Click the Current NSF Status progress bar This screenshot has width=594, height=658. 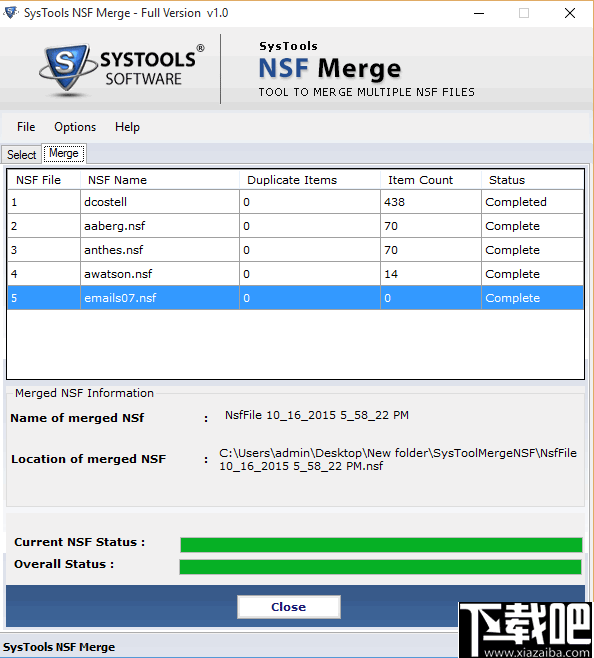381,545
